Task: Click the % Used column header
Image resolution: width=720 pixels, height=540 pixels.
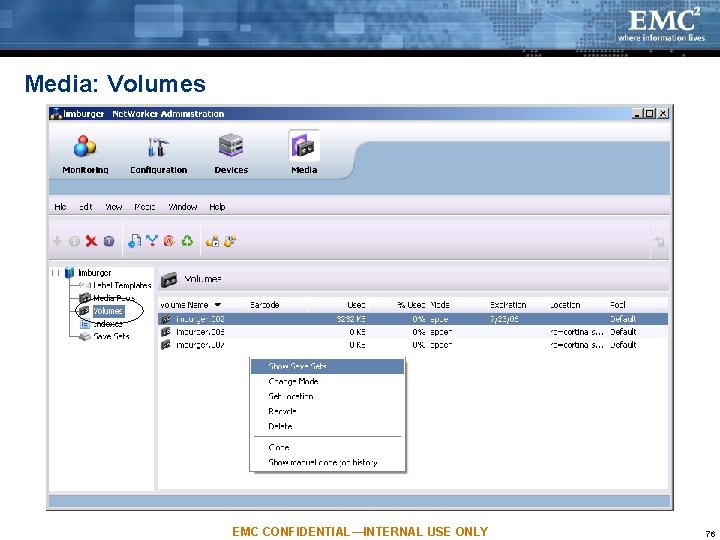Action: pyautogui.click(x=411, y=305)
